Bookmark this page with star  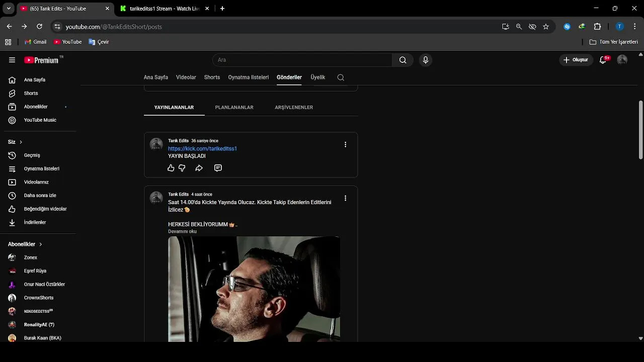coord(546,27)
